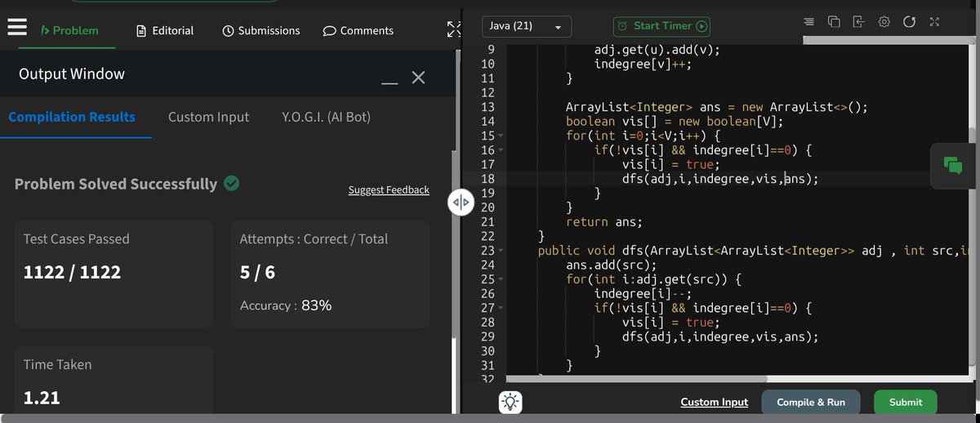
Task: Click the '5 / 6' attempts value
Action: pyautogui.click(x=257, y=273)
